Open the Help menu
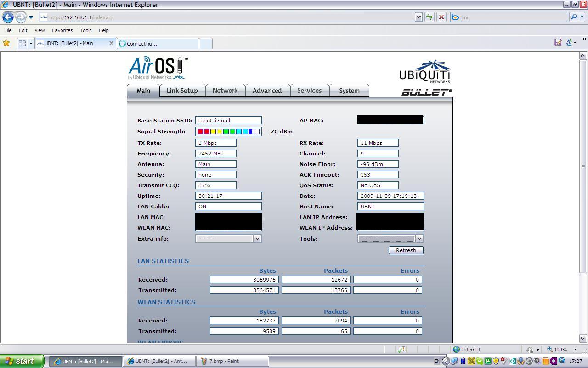 tap(103, 30)
